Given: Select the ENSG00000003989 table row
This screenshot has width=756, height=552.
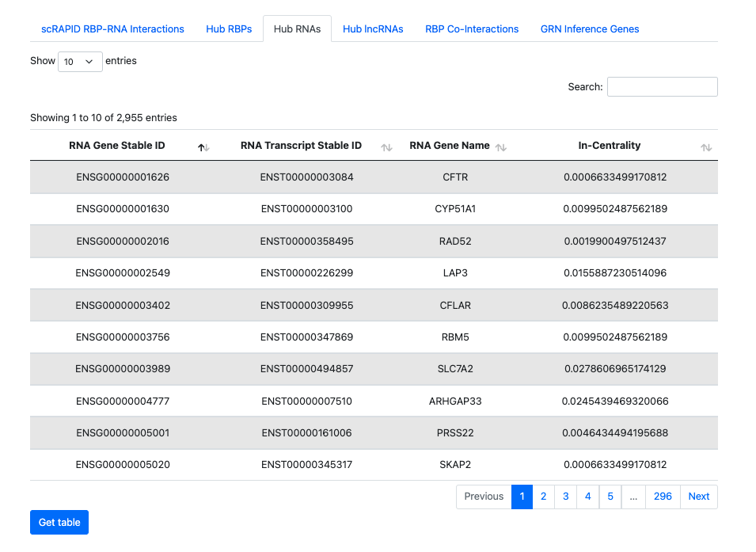Looking at the screenshot, I should 374,369.
